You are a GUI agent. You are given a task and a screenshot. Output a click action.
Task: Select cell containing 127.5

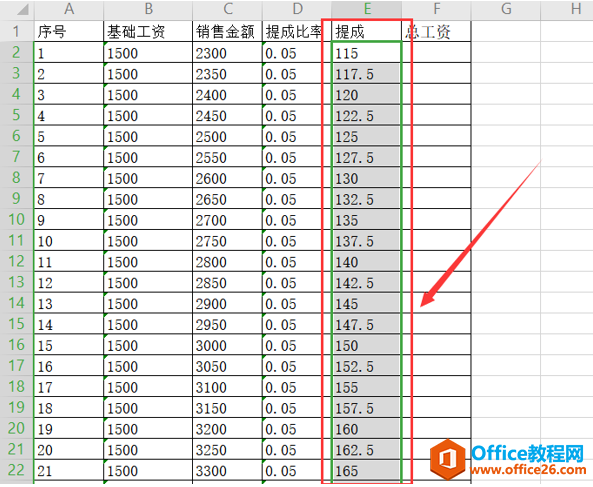point(366,157)
